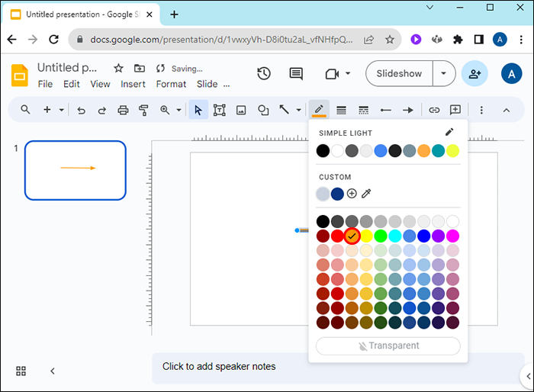Collapse the filmstrip panel arrow
Screen dimensions: 534x392
tap(53, 371)
